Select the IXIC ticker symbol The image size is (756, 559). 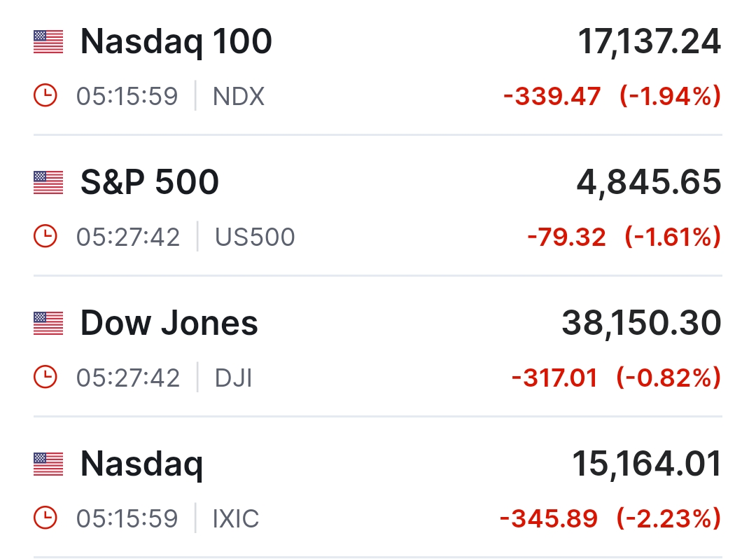click(x=236, y=518)
